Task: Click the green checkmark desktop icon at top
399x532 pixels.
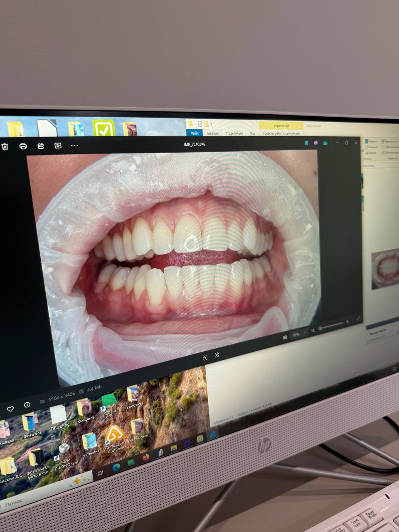Action: click(103, 128)
